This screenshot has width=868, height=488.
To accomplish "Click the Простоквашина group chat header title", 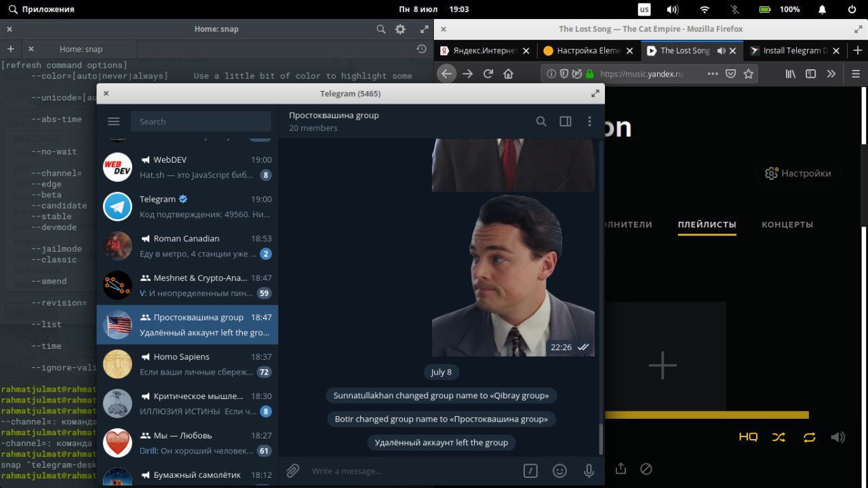I will click(334, 115).
